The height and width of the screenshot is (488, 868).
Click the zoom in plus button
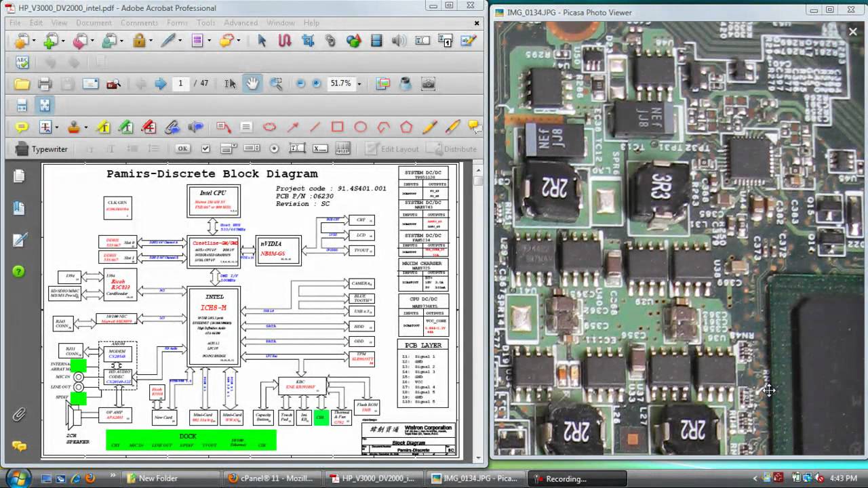click(x=316, y=83)
